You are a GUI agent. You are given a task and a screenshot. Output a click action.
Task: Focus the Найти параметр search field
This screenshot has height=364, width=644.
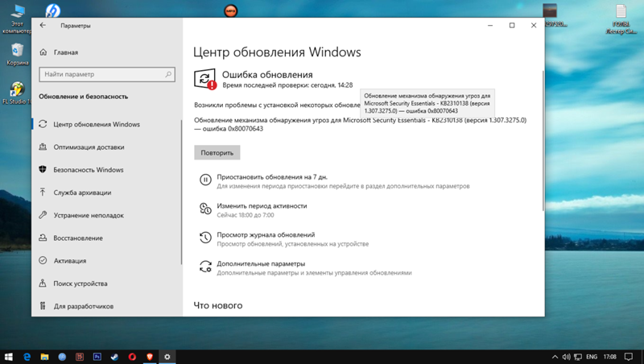[x=107, y=74]
